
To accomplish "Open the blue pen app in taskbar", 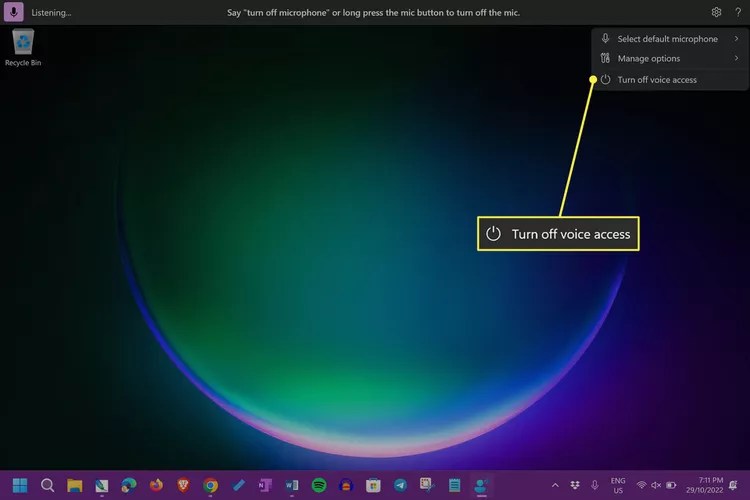I will click(238, 485).
